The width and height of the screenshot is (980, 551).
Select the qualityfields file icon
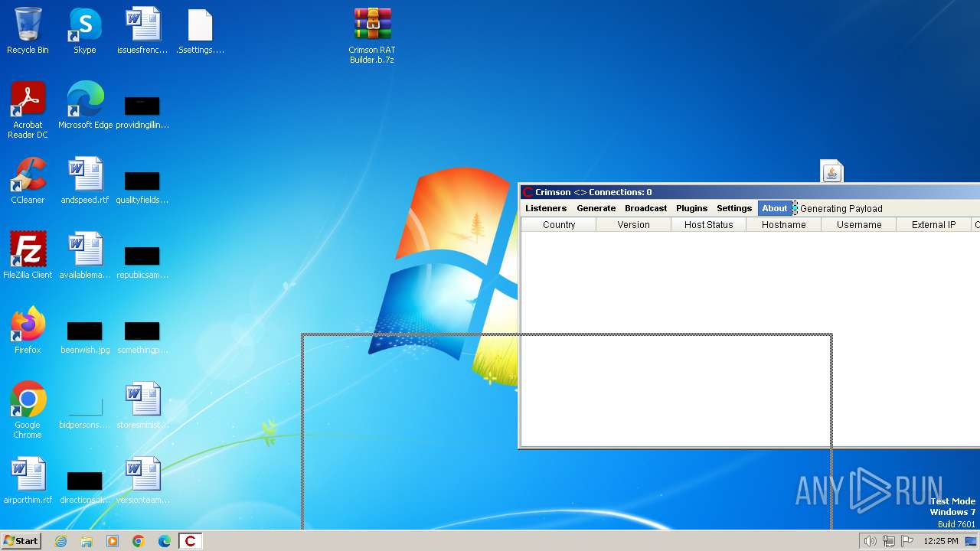coord(142,187)
